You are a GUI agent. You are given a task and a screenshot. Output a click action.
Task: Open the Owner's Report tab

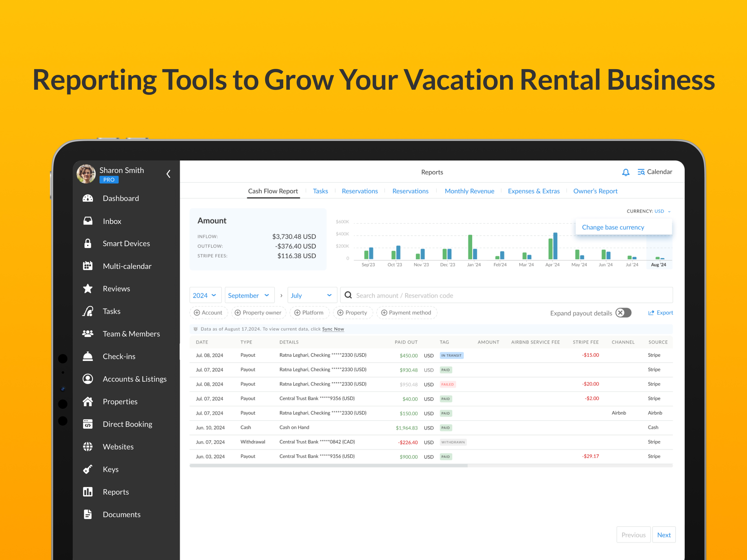coord(595,191)
